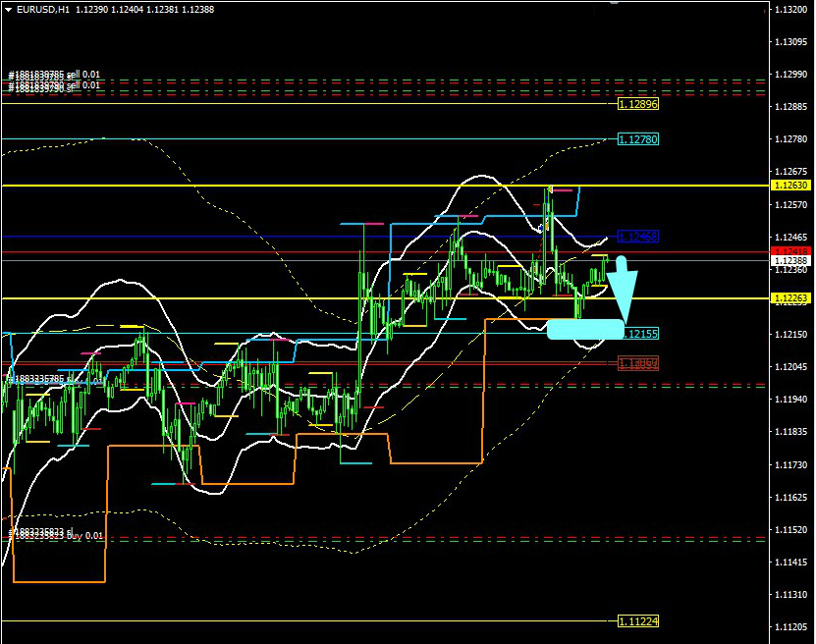Select the yellow 1.12263 axis price tag
Image resolution: width=816 pixels, height=644 pixels.
[x=790, y=297]
